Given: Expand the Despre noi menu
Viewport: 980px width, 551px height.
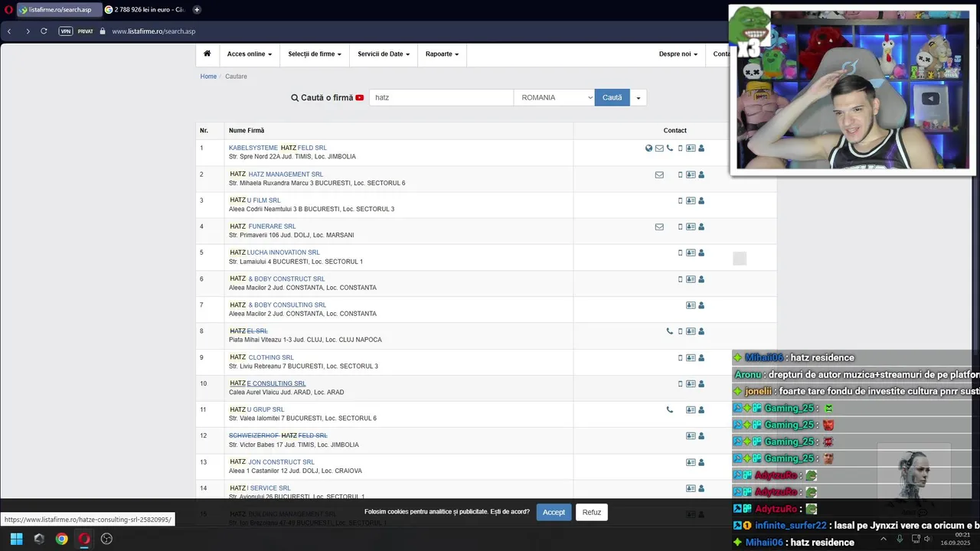Looking at the screenshot, I should [x=678, y=54].
